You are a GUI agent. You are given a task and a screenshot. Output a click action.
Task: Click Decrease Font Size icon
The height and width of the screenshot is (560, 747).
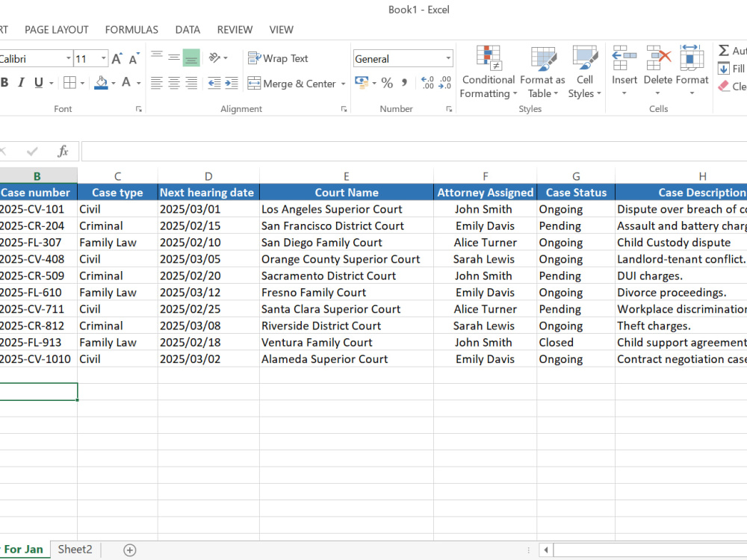click(x=134, y=59)
